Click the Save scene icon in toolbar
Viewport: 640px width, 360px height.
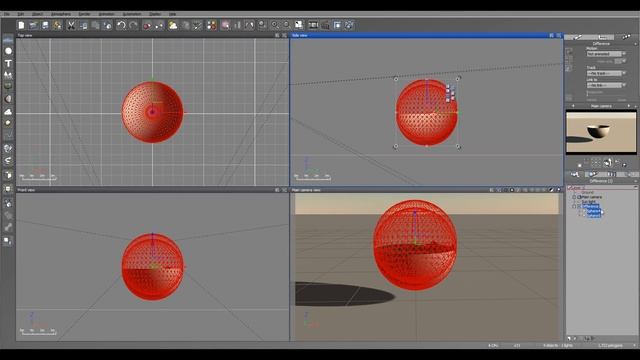pyautogui.click(x=45, y=25)
